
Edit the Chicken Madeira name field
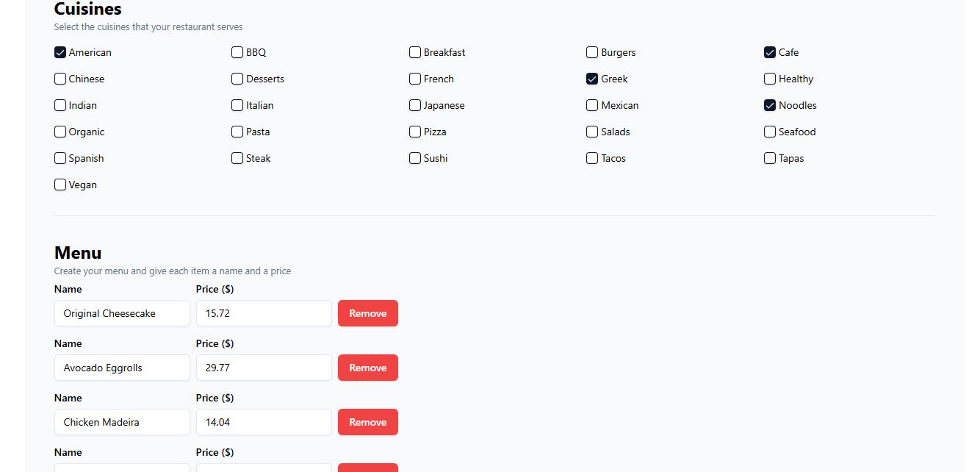pyautogui.click(x=122, y=422)
